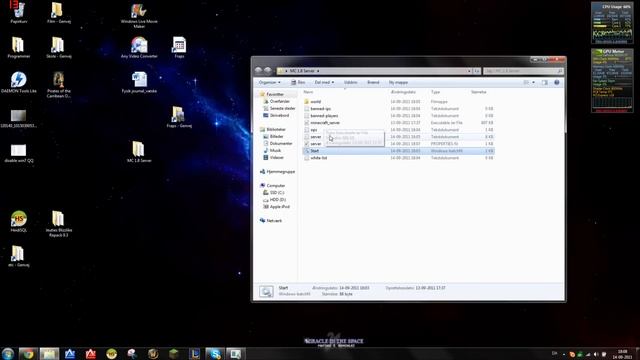Select the white-list text file

click(398, 158)
